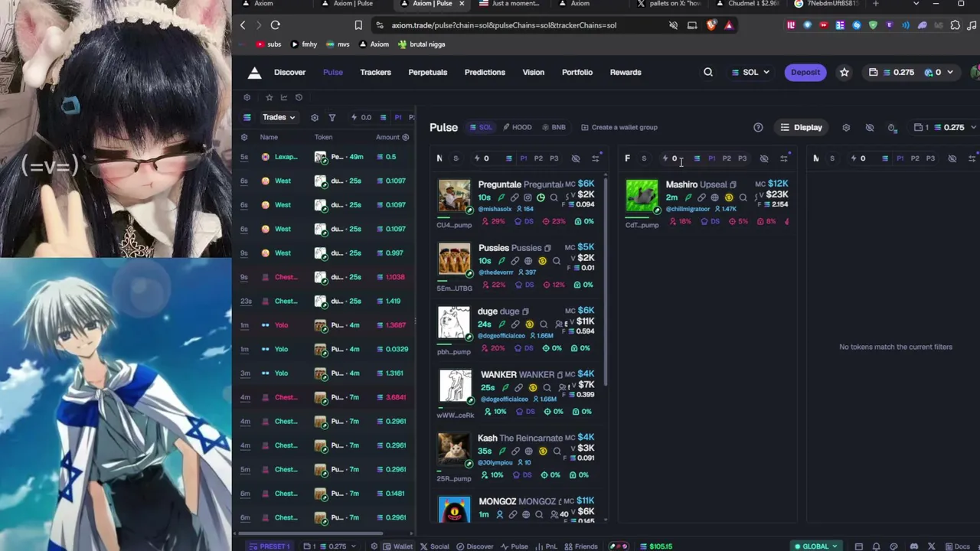The image size is (980, 551).
Task: Toggle the eye-slash in the third token column
Action: (952, 158)
